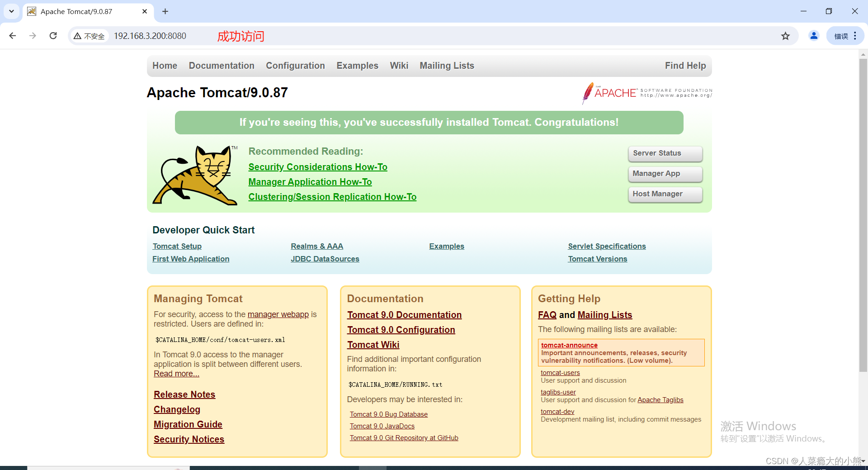Open the Changelog link
Image resolution: width=868 pixels, height=470 pixels.
[177, 409]
